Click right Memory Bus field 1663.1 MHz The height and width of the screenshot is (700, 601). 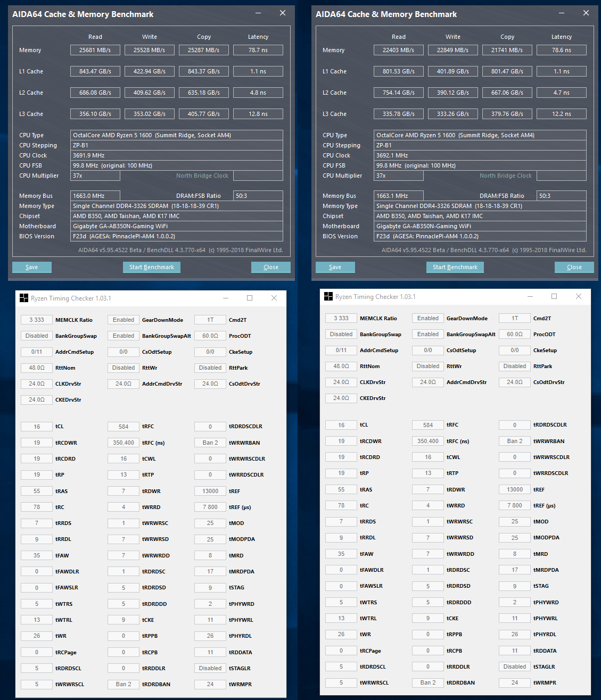pyautogui.click(x=399, y=196)
